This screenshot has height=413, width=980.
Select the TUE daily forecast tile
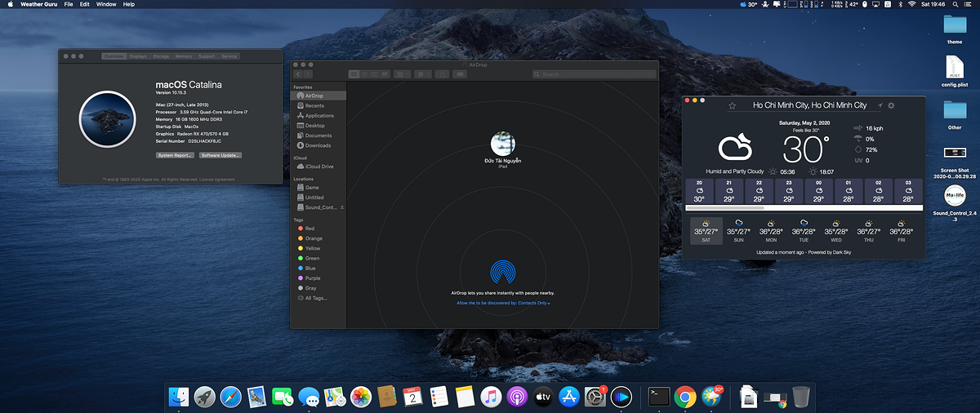click(804, 231)
